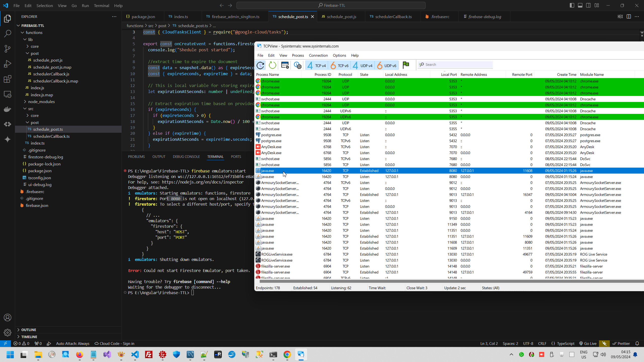Open the Extensions view
Screen dimensions: 644x362
click(x=8, y=79)
